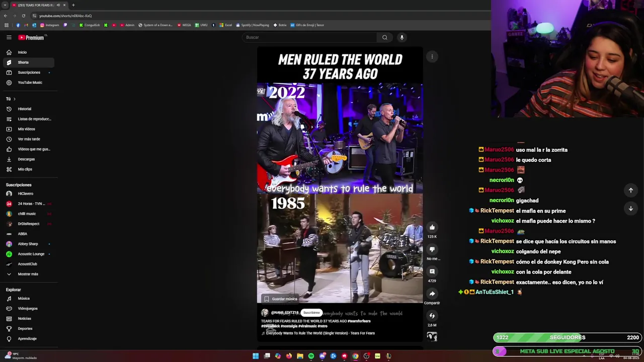644x362 pixels.
Task: Open the tab search dropdown
Action: (x=5, y=5)
